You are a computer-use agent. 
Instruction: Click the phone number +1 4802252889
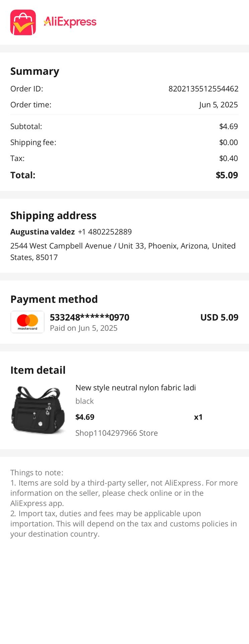click(105, 232)
